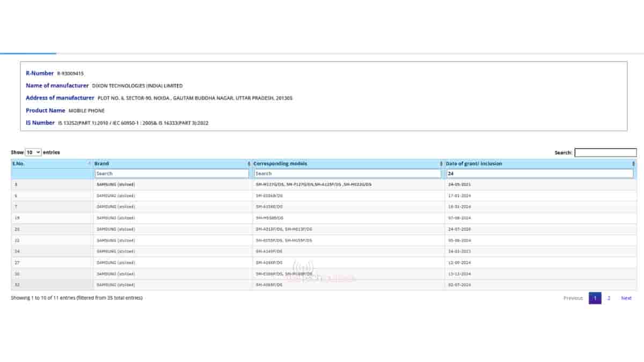Click the Corresponding models search box
The height and width of the screenshot is (362, 644).
348,173
